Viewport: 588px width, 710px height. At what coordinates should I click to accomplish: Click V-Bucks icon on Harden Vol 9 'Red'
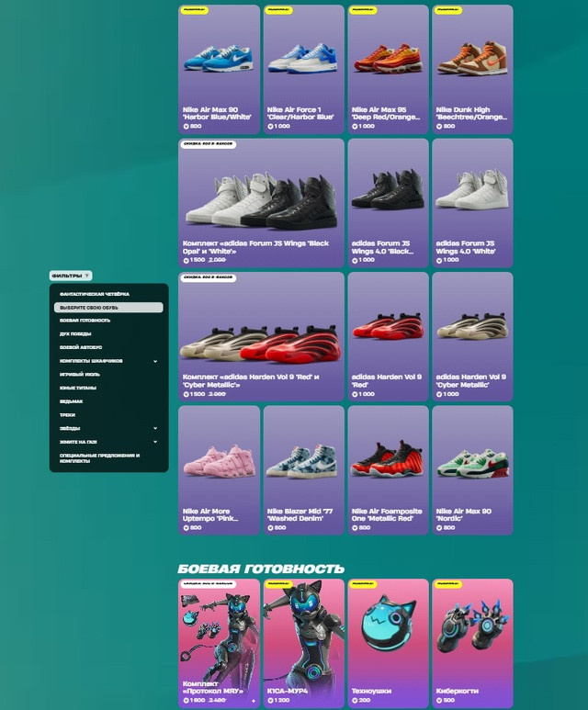point(355,394)
